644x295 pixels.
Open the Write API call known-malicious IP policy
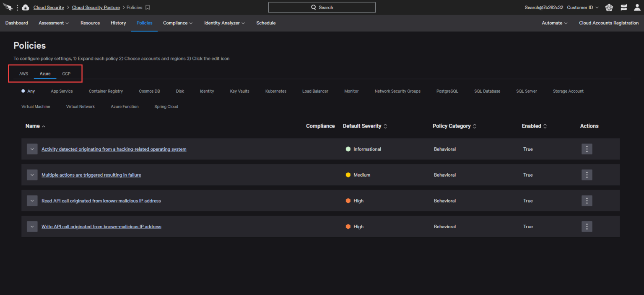101,227
